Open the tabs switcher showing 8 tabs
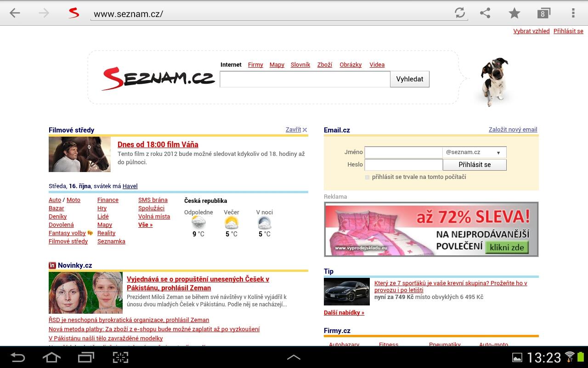The image size is (588, 368). pyautogui.click(x=543, y=13)
